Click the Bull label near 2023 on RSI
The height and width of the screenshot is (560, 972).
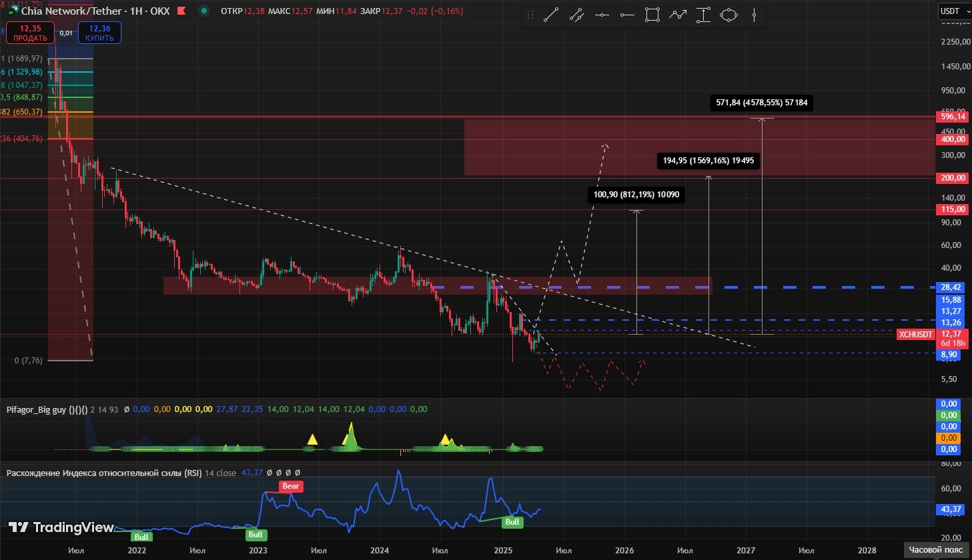(x=256, y=535)
